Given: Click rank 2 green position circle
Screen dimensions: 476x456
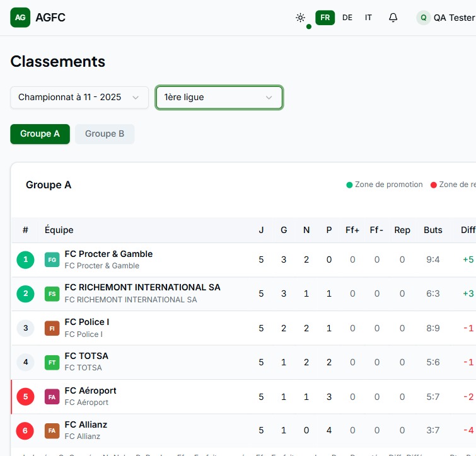Looking at the screenshot, I should coord(25,294).
